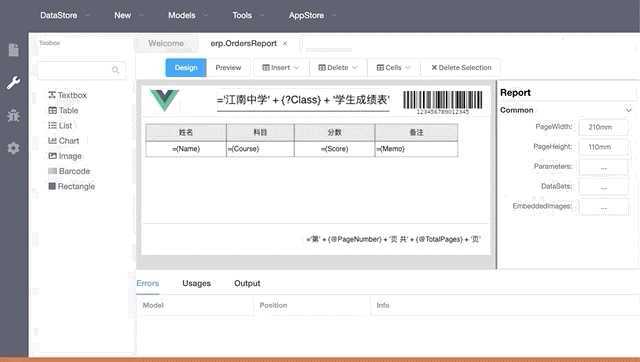Select the ={Score} table cell
Image resolution: width=640 pixels, height=362 pixels.
pos(334,149)
